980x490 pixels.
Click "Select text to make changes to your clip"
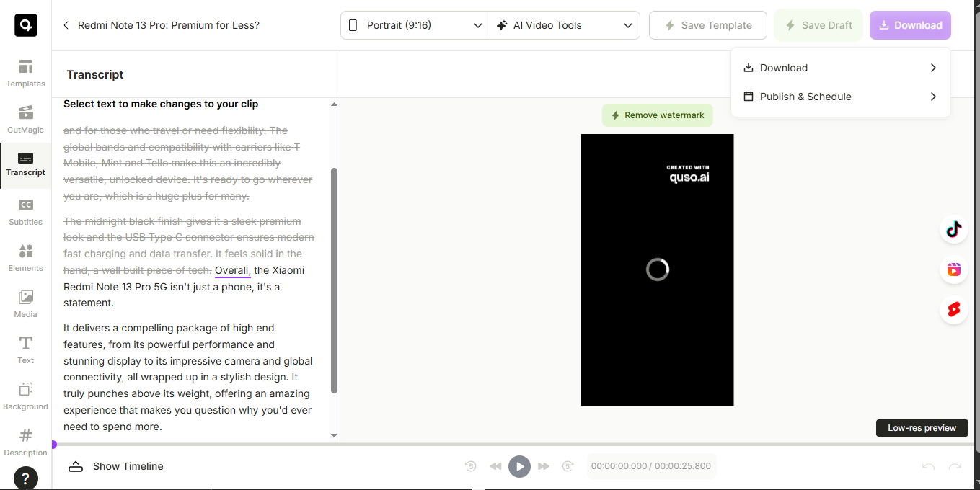[x=161, y=104]
